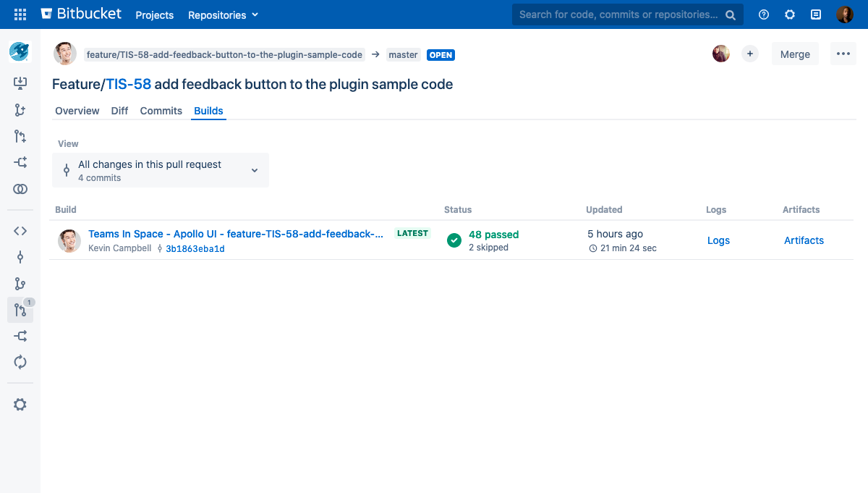Click Kevin Campbell author name
868x493 pixels.
coord(120,248)
